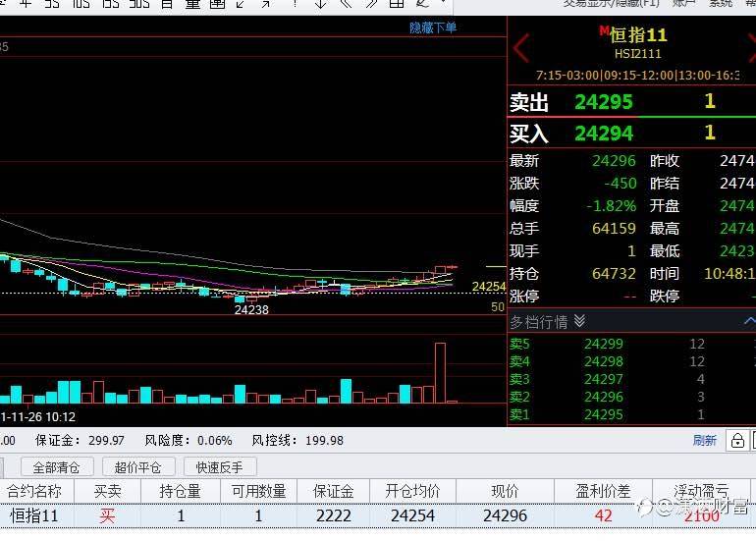Click the 24238 low label on chart
The image size is (756, 541).
pyautogui.click(x=251, y=309)
